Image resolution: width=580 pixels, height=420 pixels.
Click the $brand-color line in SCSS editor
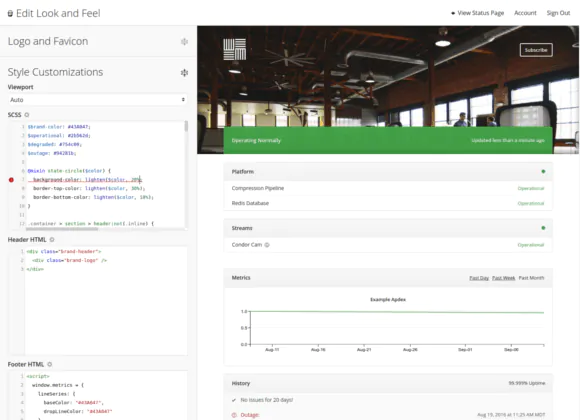click(59, 127)
